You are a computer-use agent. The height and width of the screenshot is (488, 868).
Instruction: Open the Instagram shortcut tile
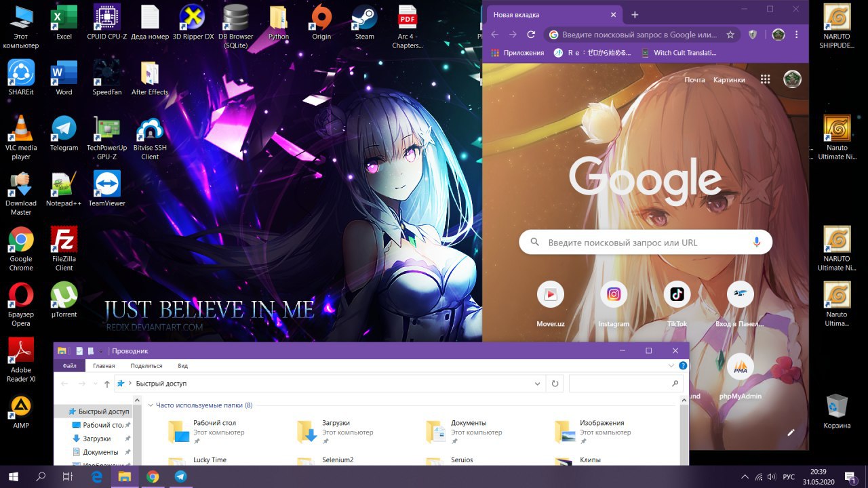pos(614,304)
